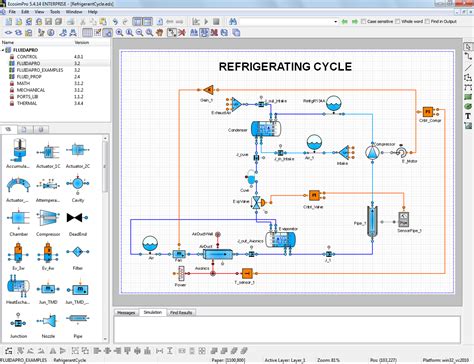This screenshot has width=474, height=364.
Task: Select the FLUIDAPRO_EXAMPLES library row
Action: (x=55, y=70)
